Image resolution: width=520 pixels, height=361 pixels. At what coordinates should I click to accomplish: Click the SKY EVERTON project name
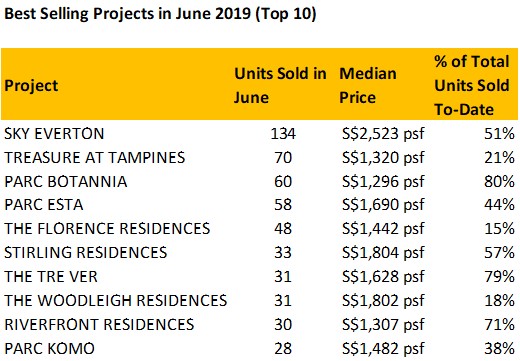(54, 134)
